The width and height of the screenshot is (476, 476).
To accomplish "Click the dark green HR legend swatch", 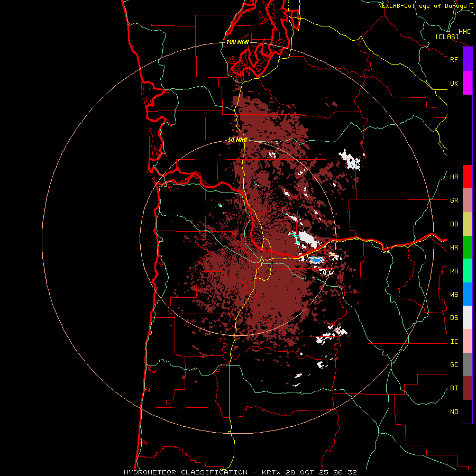I will (467, 247).
